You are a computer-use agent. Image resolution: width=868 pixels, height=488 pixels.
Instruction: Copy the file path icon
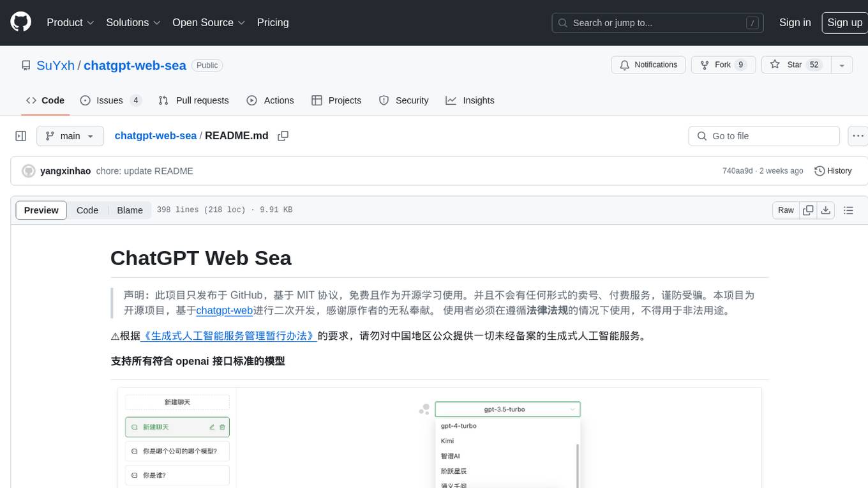coord(283,136)
